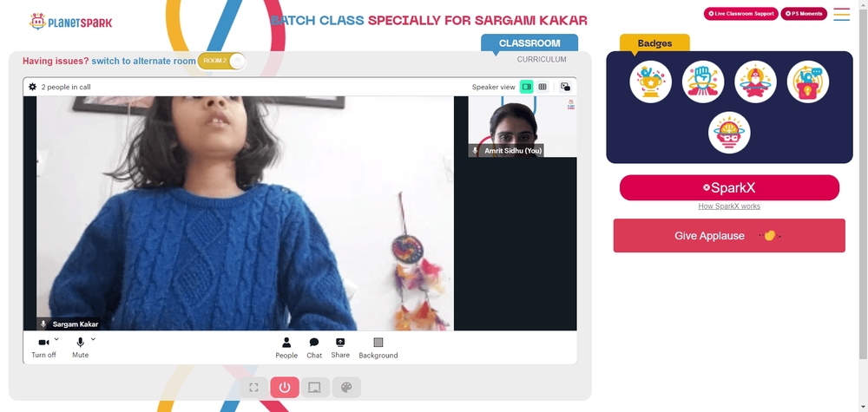Select Amrit Sidhu's video thumbnail

coord(523,127)
